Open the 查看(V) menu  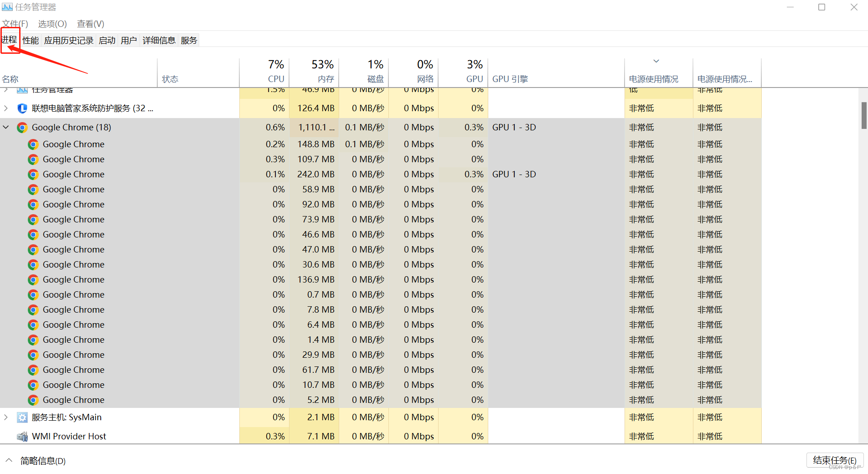[x=90, y=24]
